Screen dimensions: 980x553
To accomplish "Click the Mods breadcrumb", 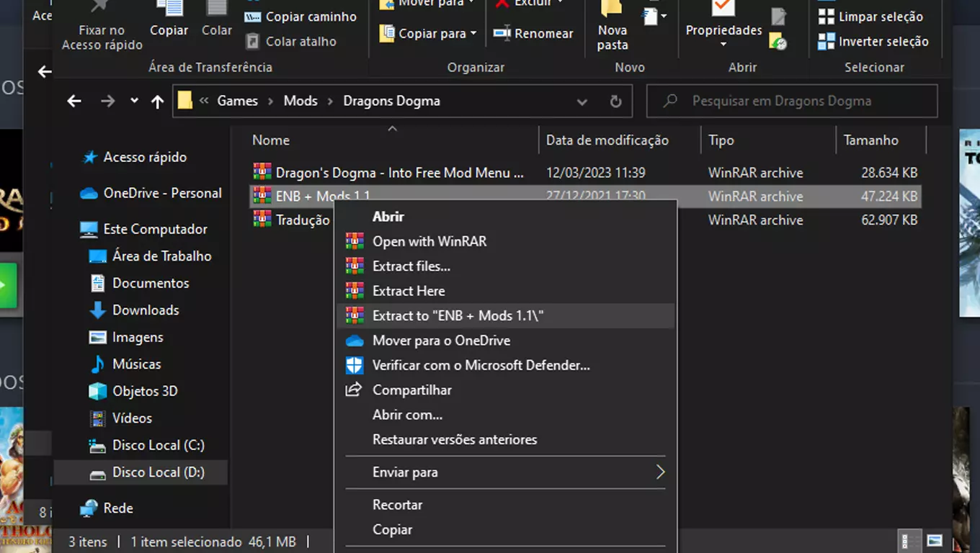I will tap(300, 101).
